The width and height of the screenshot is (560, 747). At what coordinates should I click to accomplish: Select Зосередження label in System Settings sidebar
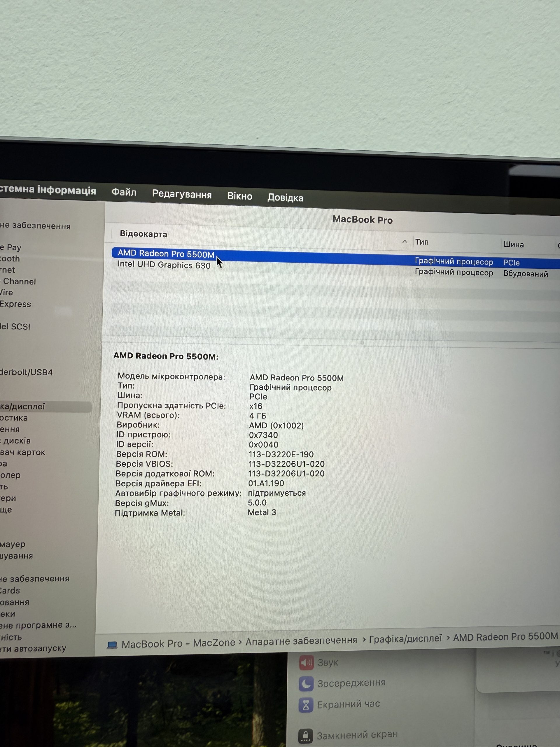(351, 683)
